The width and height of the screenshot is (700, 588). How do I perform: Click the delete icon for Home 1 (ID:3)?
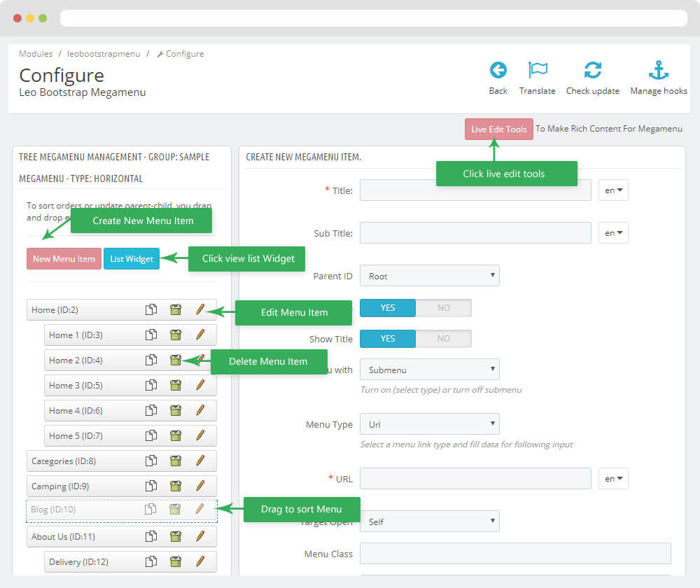[x=176, y=335]
